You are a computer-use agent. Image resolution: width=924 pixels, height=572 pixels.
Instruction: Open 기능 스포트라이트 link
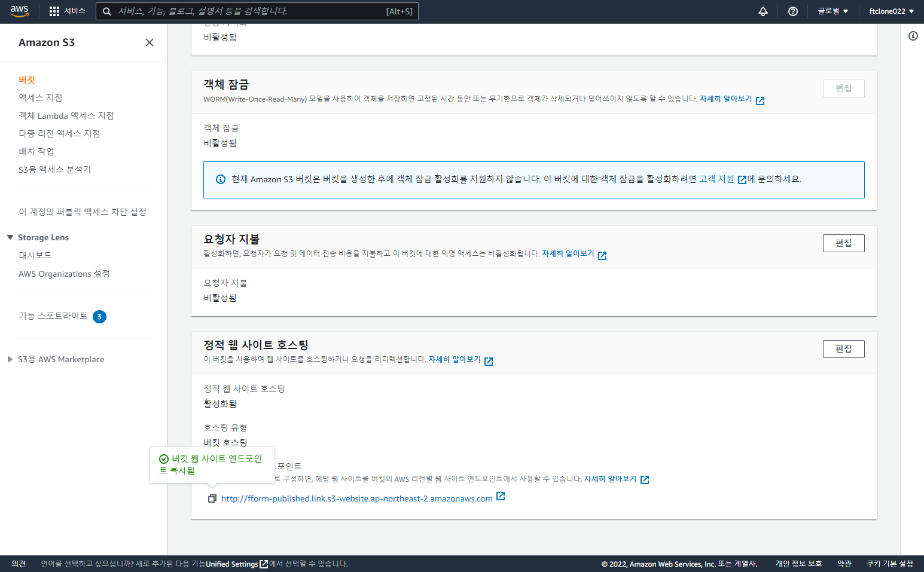point(53,316)
